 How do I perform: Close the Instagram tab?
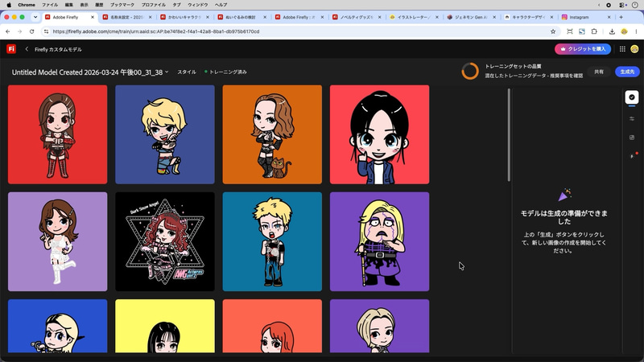[x=609, y=17]
